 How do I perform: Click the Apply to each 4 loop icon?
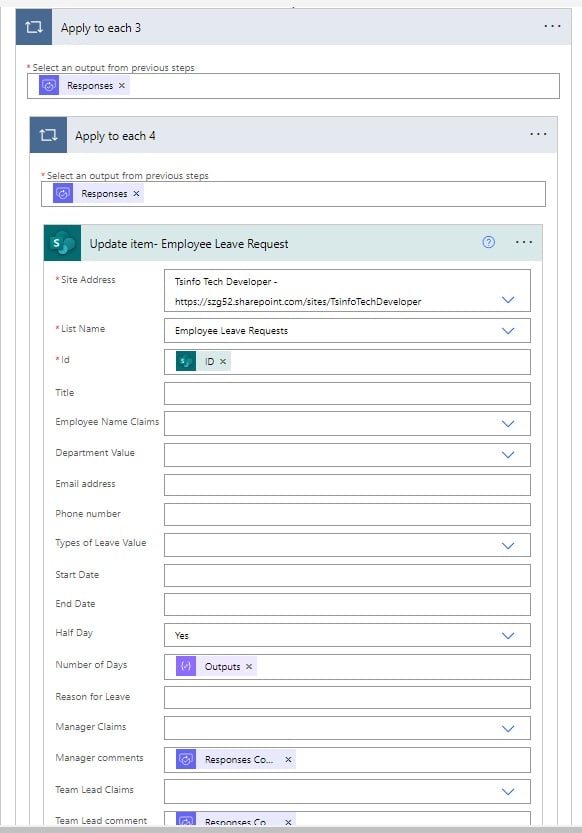pyautogui.click(x=48, y=135)
